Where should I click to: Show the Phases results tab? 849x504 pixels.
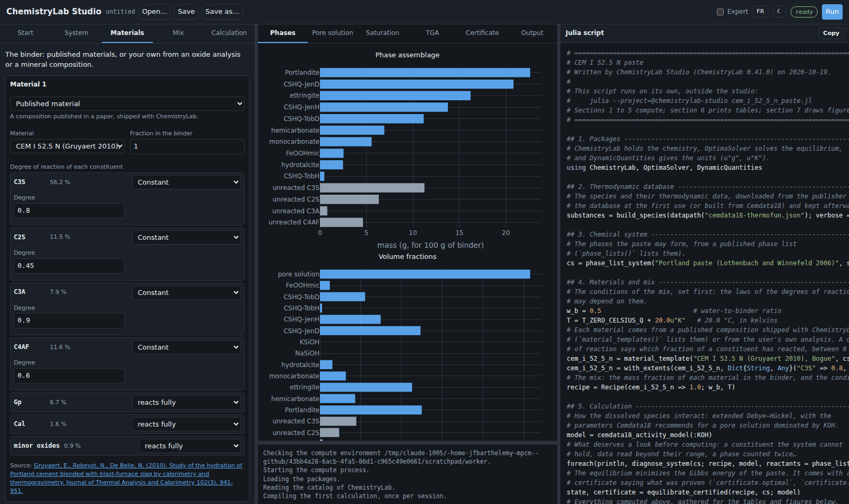coord(283,33)
